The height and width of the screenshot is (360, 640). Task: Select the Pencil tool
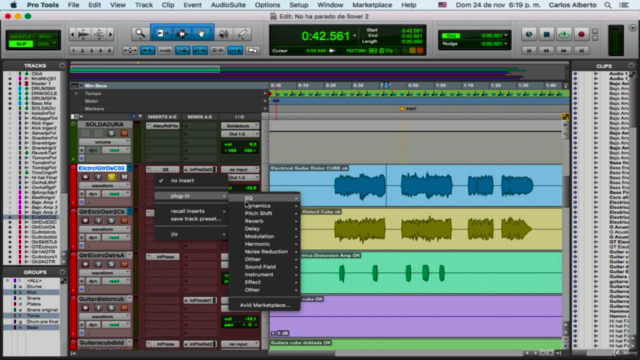click(242, 34)
